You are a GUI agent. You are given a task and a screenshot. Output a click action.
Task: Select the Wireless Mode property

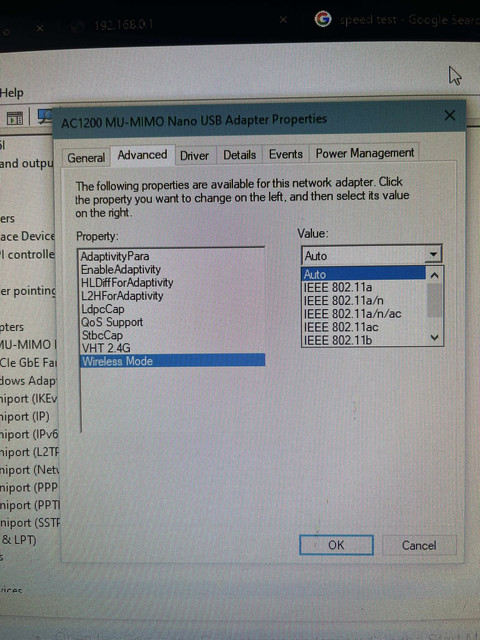[x=173, y=361]
